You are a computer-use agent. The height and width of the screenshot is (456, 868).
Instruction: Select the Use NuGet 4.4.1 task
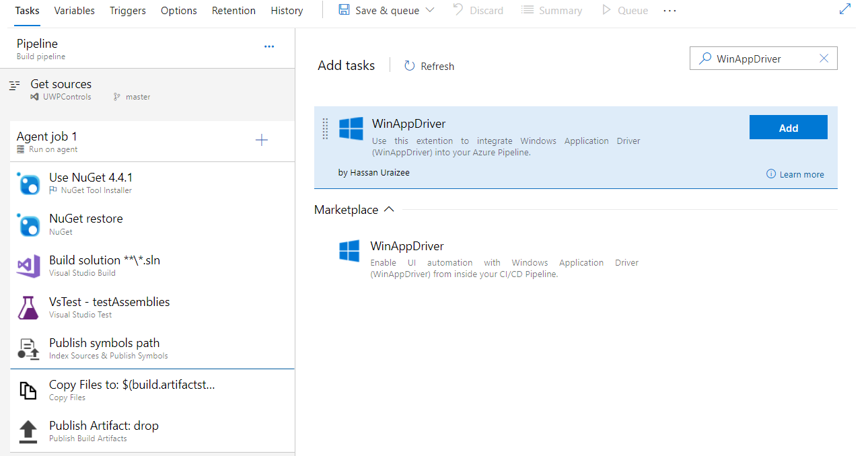coord(153,183)
